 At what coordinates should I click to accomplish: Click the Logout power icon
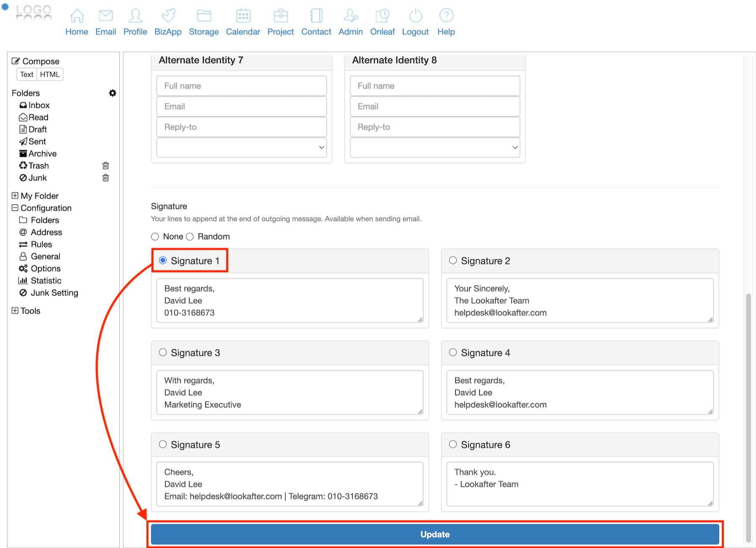tap(415, 16)
